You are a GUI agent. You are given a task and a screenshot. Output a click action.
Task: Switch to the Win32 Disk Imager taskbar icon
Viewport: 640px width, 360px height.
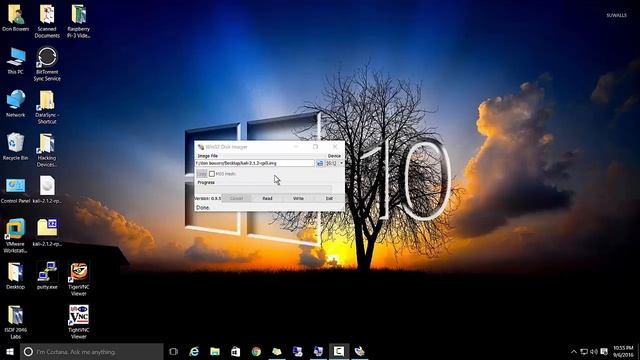tap(360, 351)
